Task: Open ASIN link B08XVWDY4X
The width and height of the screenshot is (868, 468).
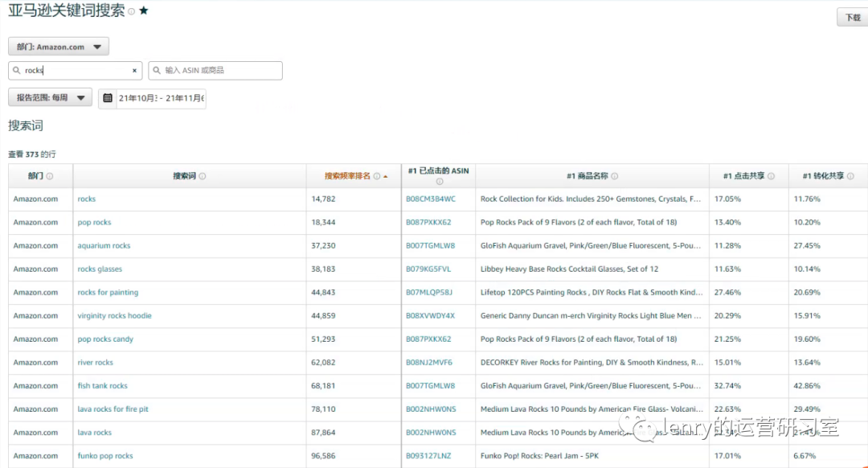Action: 430,316
